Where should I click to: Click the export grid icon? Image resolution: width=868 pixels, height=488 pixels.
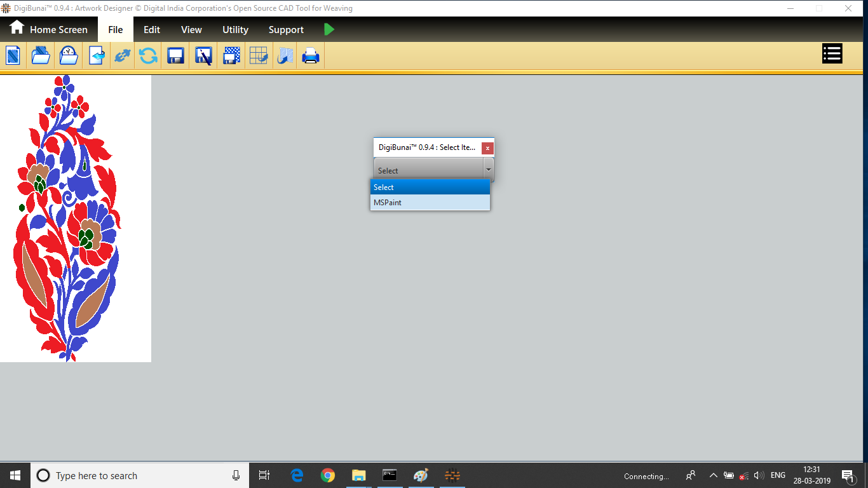[x=259, y=56]
